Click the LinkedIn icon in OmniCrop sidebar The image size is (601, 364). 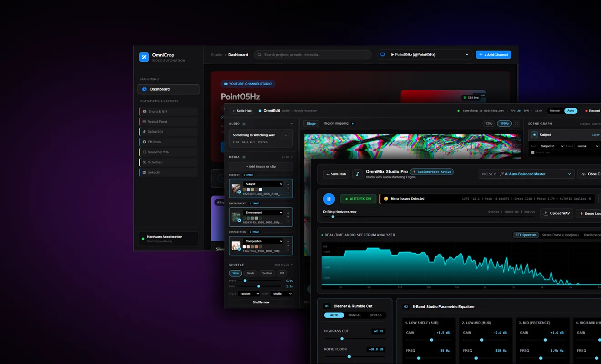click(x=144, y=172)
